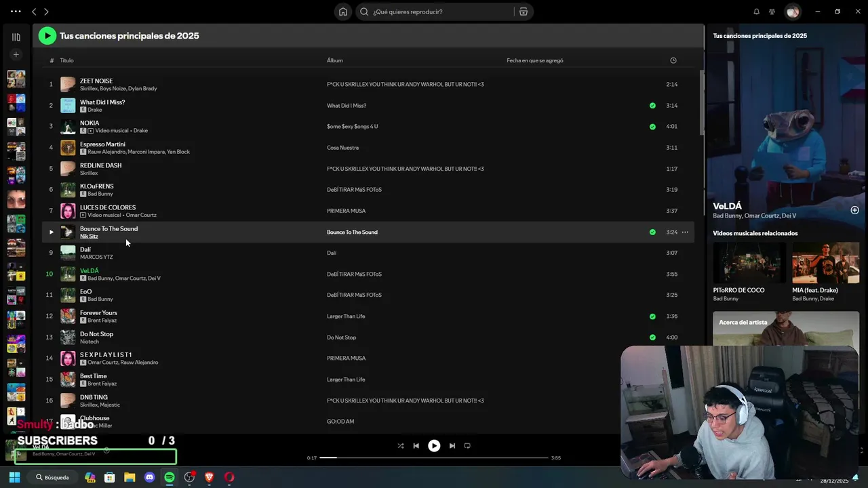868x488 pixels.
Task: Unsave NOKIA green check
Action: click(652, 127)
